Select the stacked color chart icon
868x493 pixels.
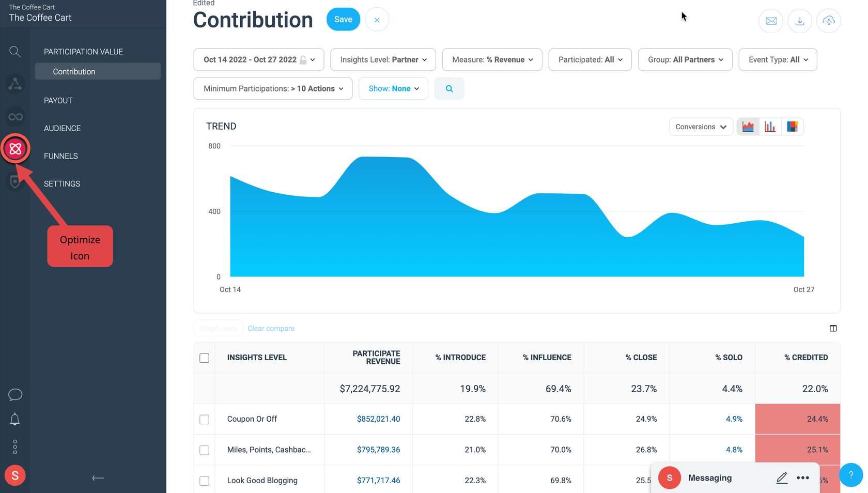tap(792, 127)
